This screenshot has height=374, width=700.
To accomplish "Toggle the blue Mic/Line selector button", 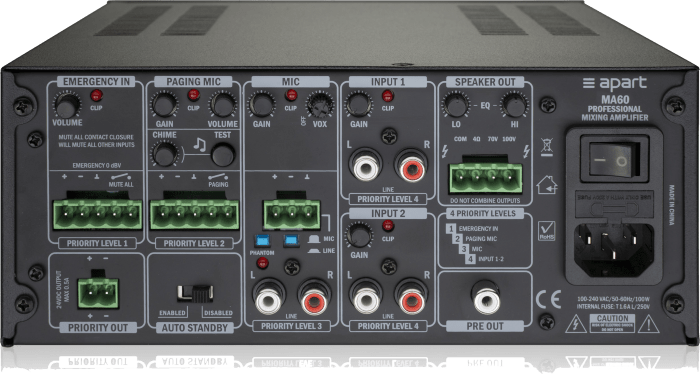I will [x=291, y=241].
